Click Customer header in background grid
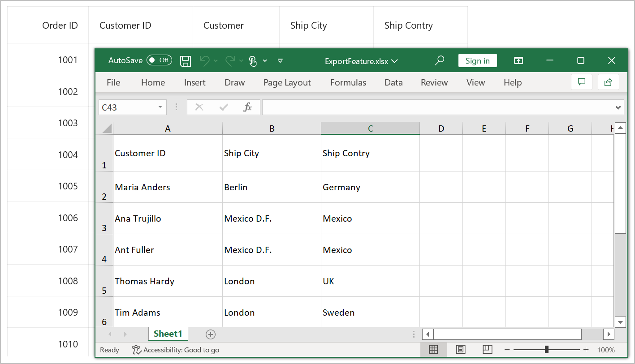This screenshot has width=635, height=364. 224,26
